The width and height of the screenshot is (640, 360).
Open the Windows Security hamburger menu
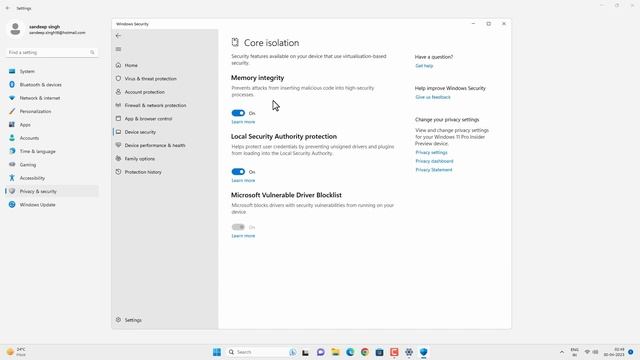pos(118,49)
